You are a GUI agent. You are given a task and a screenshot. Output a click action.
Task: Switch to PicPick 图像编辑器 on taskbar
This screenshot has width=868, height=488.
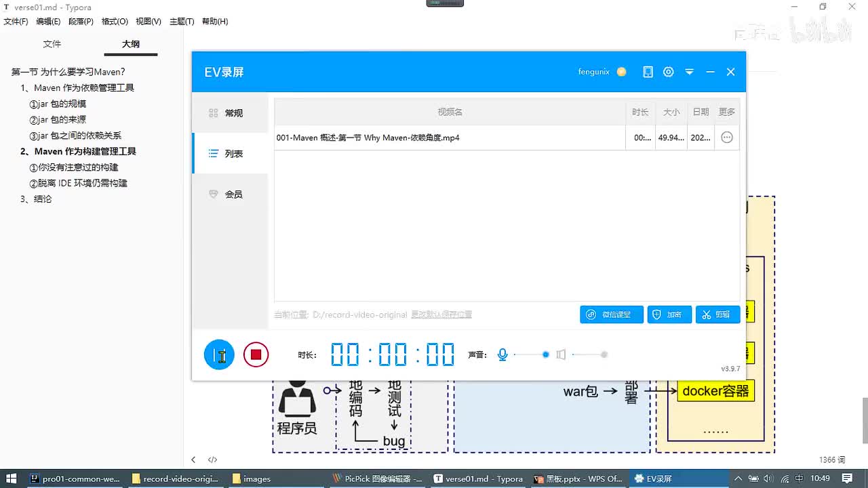coord(377,479)
